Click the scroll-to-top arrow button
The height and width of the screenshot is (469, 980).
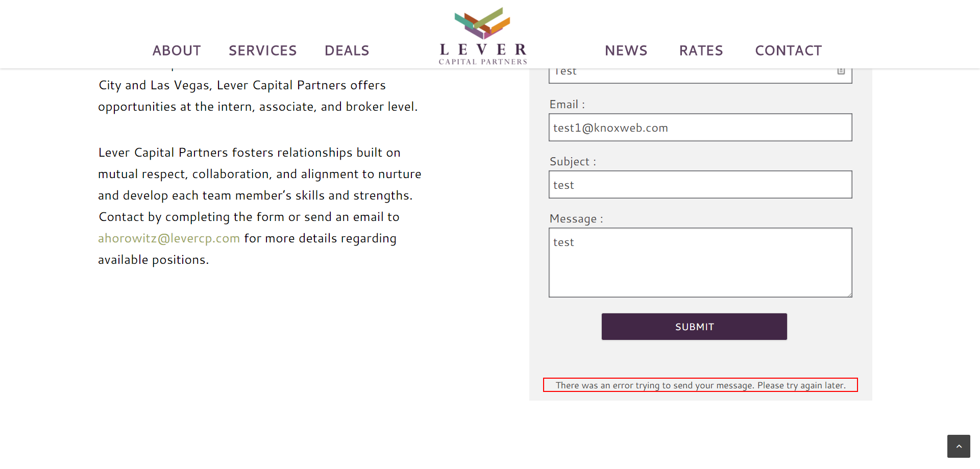(x=959, y=446)
